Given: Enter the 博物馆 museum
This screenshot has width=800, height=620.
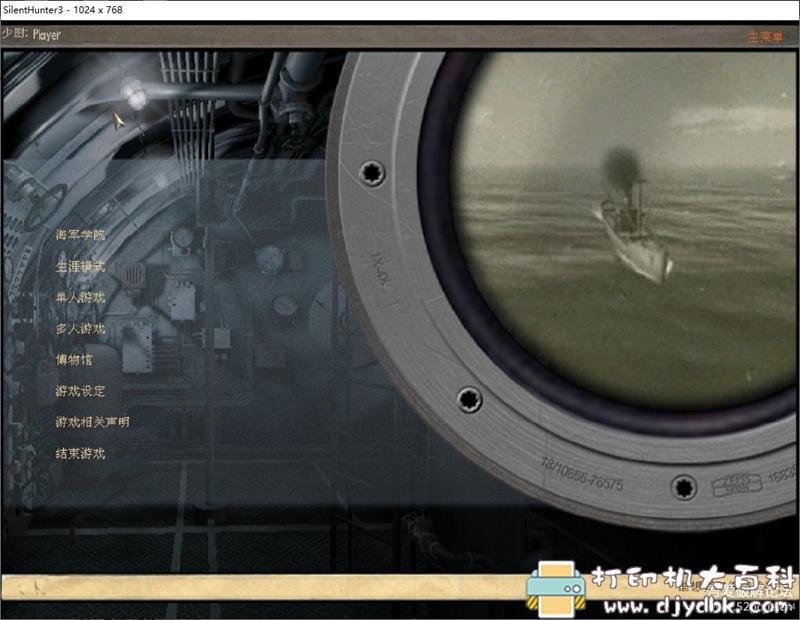Looking at the screenshot, I should [74, 360].
